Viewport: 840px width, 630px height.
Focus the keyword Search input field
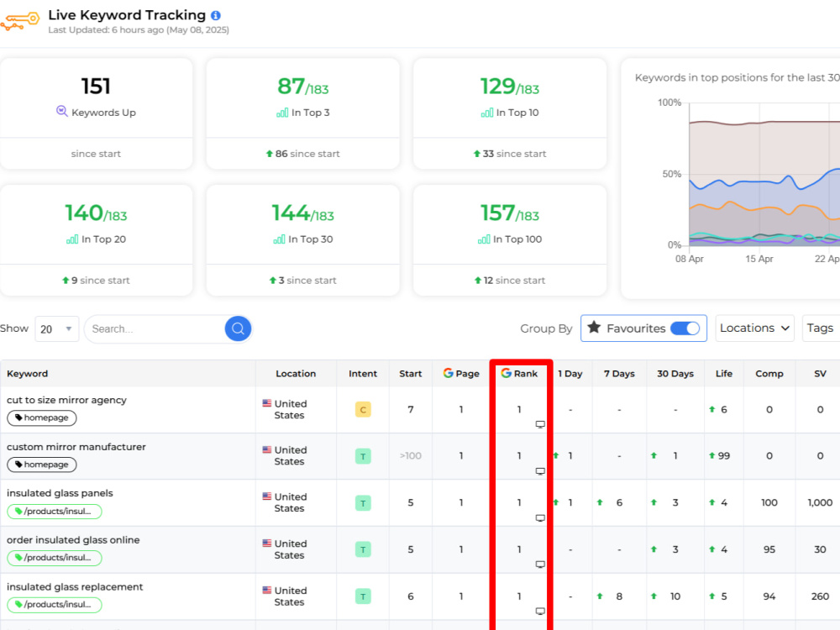click(x=155, y=329)
